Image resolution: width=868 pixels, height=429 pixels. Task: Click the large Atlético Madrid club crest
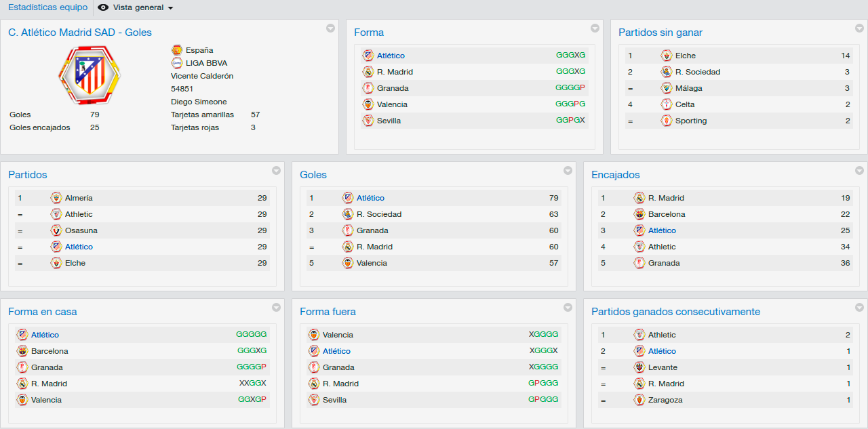point(90,75)
